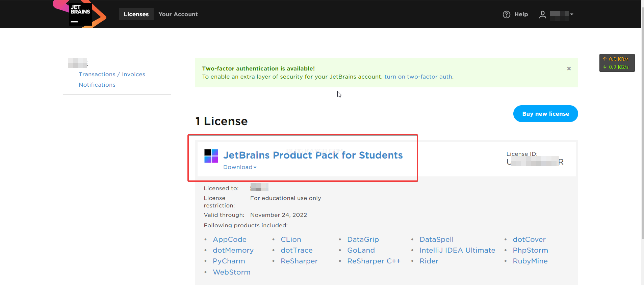Image resolution: width=644 pixels, height=285 pixels.
Task: Open the Your Account tab
Action: pyautogui.click(x=178, y=14)
